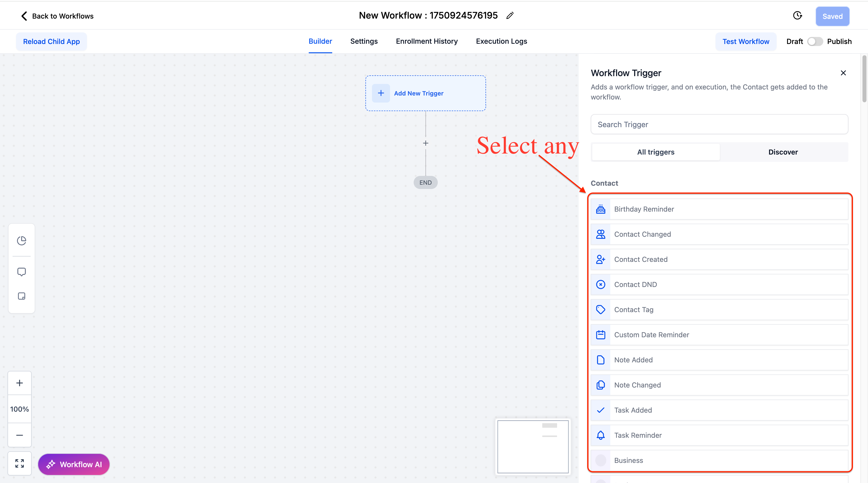
Task: Close the Workflow Trigger panel
Action: click(x=843, y=73)
